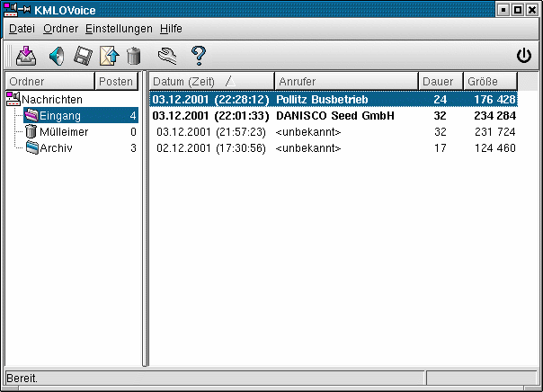The width and height of the screenshot is (543, 392).
Task: Click the Mülleimer trash can icon in tree
Action: point(31,131)
